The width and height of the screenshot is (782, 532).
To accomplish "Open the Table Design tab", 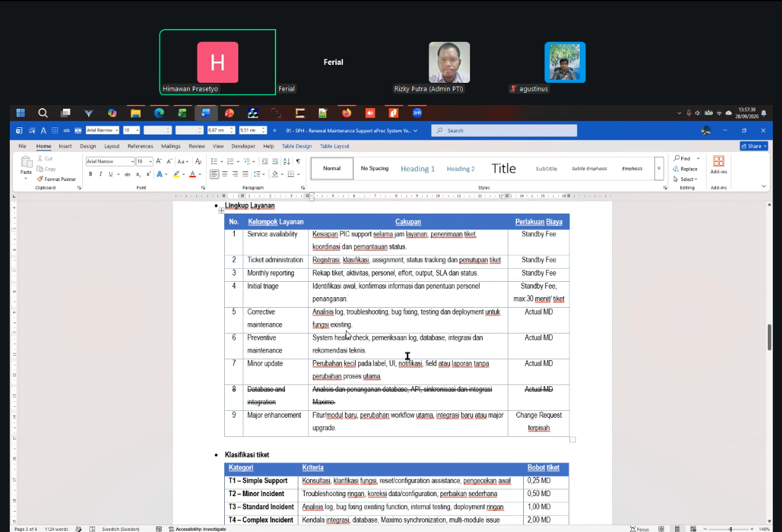I will (x=297, y=146).
